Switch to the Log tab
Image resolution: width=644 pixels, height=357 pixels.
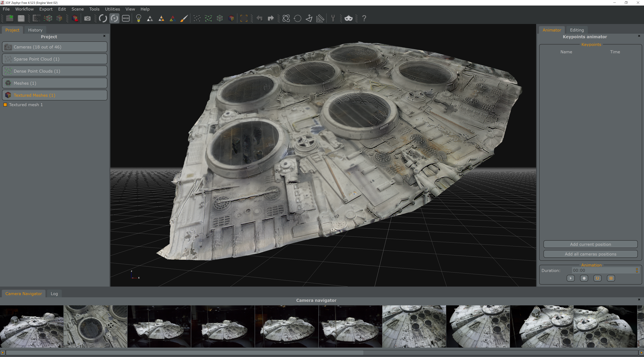[54, 294]
